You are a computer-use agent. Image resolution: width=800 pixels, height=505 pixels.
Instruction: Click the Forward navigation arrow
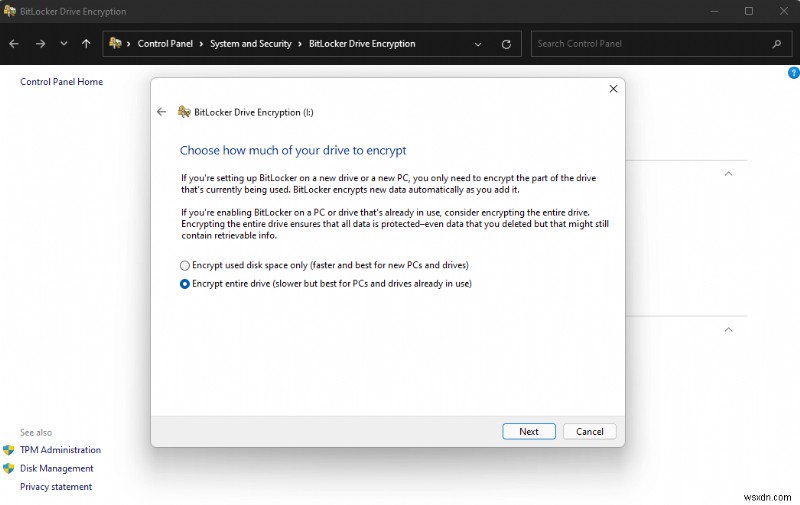(40, 44)
